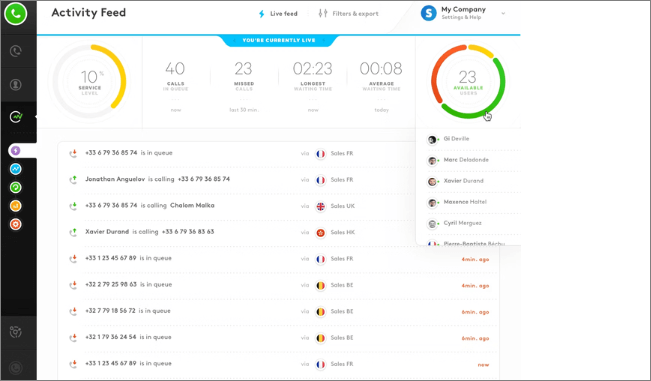651x381 pixels.
Task: Select the red settings sidebar icon
Action: pyautogui.click(x=16, y=225)
